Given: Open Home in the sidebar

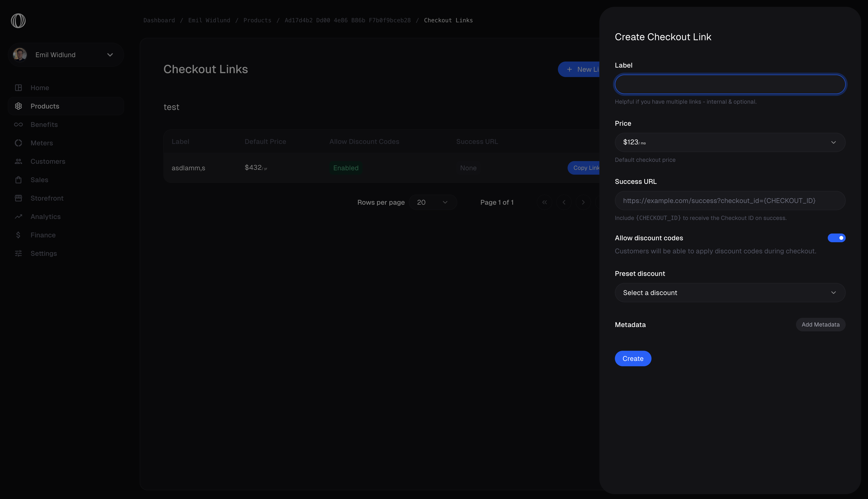Looking at the screenshot, I should click(66, 88).
